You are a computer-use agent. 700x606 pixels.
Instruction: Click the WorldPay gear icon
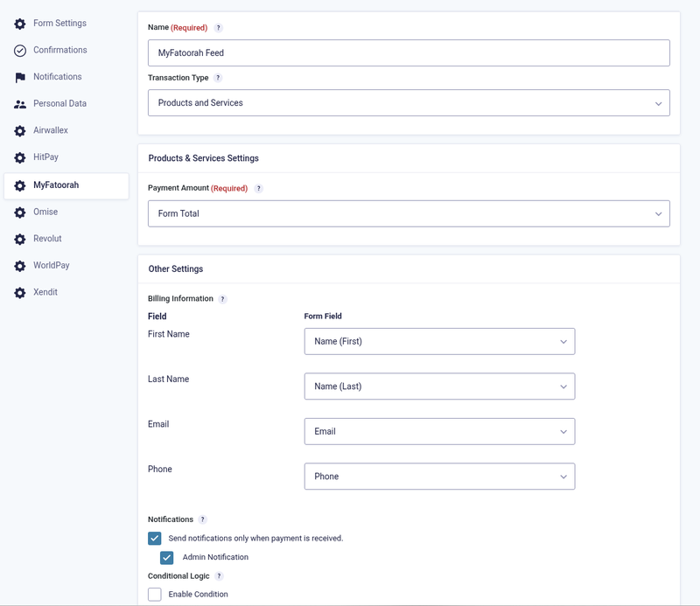[19, 266]
